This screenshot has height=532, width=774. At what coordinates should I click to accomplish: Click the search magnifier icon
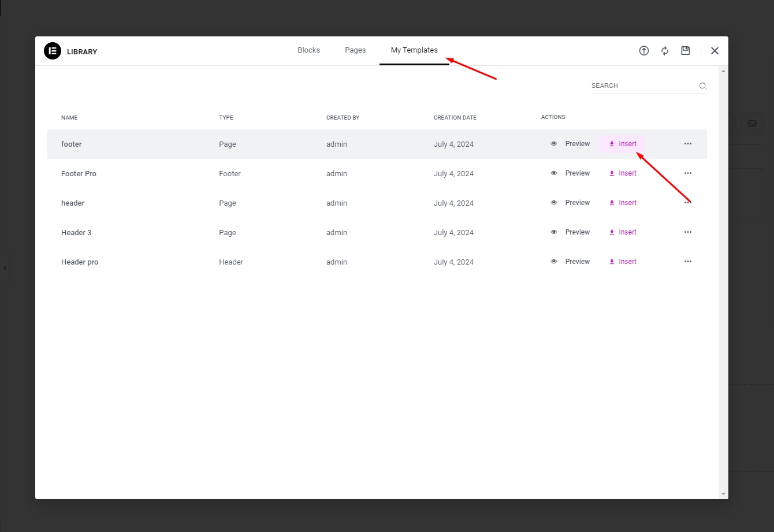click(x=703, y=86)
